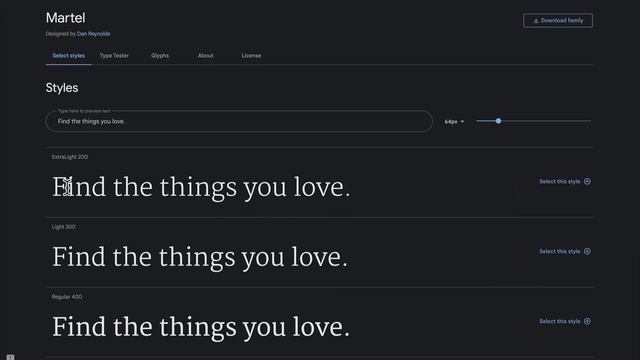Select this style for ExtraLight 200
Screen dimensions: 640x360
(x=565, y=182)
